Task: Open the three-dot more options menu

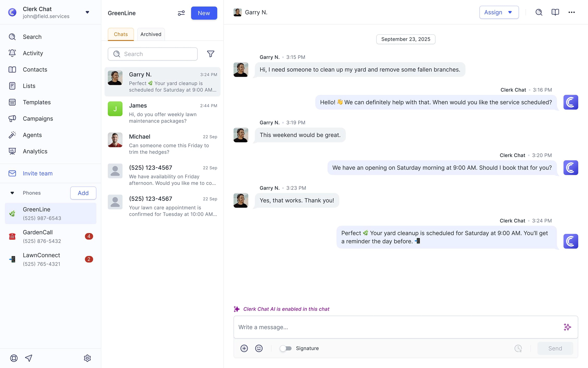Action: [571, 12]
